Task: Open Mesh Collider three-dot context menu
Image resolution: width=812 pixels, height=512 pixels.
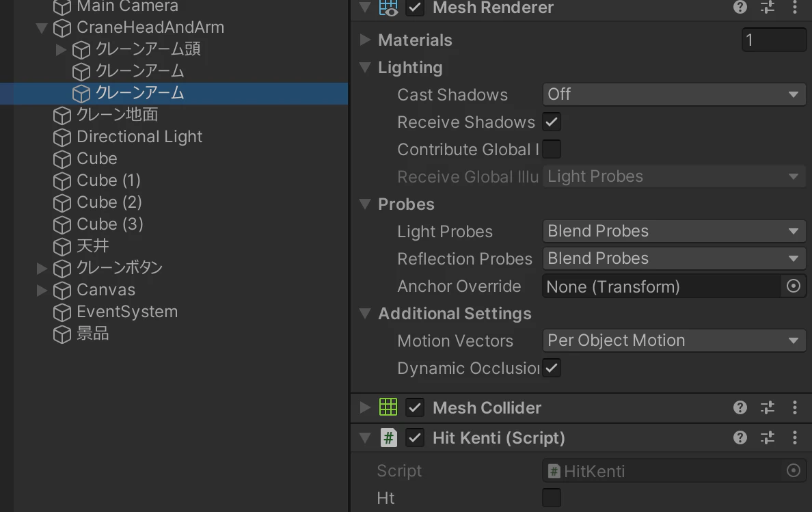Action: tap(795, 407)
